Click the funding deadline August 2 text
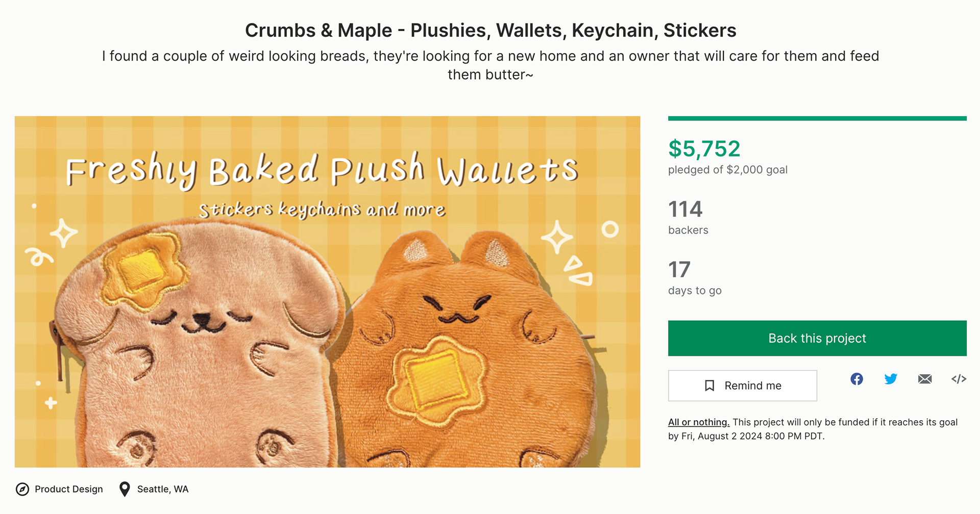Image resolution: width=980 pixels, height=514 pixels. point(752,436)
